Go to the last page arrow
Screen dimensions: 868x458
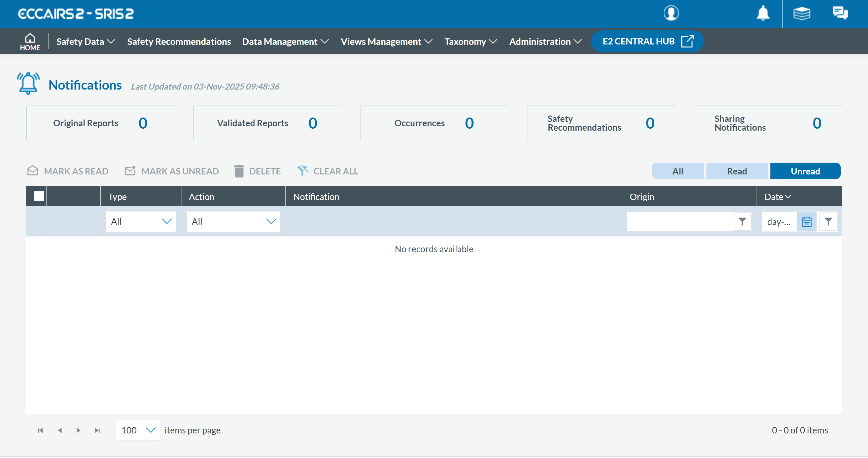97,430
